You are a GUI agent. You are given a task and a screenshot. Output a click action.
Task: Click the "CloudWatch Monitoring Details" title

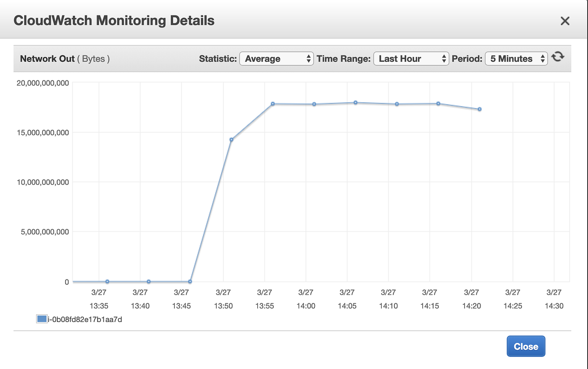click(x=114, y=21)
